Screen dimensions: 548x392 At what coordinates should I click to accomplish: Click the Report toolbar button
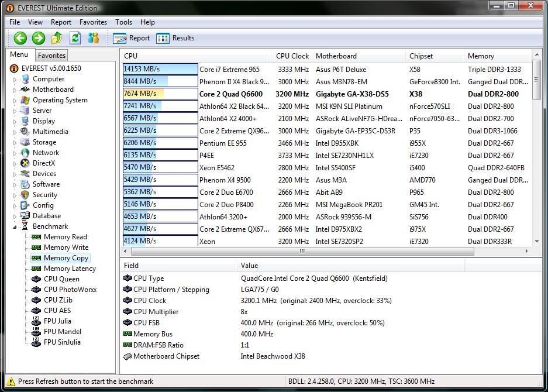pyautogui.click(x=132, y=38)
